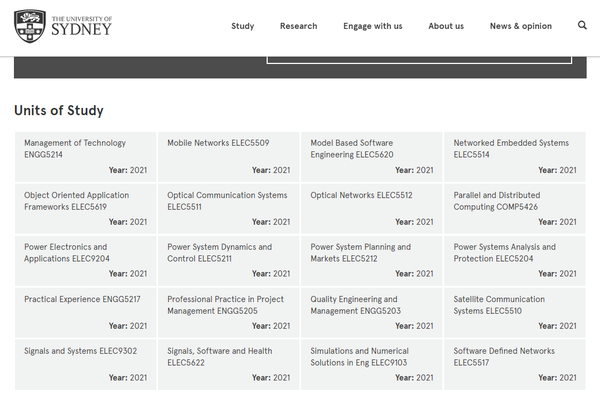Open Networked Embedded Systems ELEC5514 unit

(515, 157)
